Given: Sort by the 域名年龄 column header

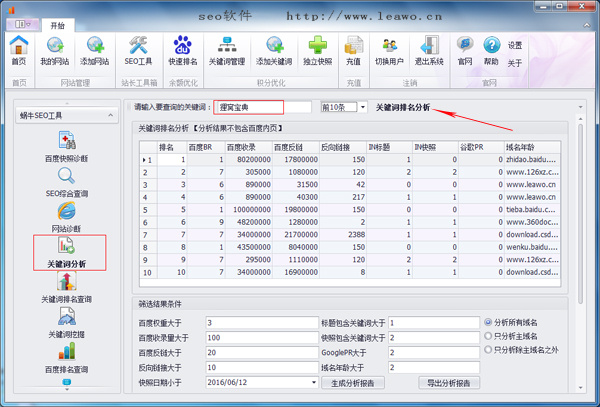Looking at the screenshot, I should pyautogui.click(x=532, y=147).
